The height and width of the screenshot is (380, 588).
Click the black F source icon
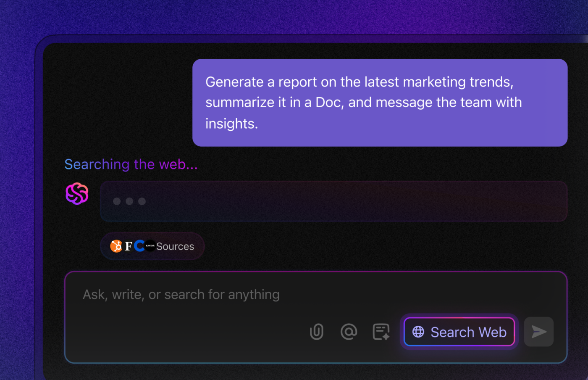pyautogui.click(x=129, y=246)
